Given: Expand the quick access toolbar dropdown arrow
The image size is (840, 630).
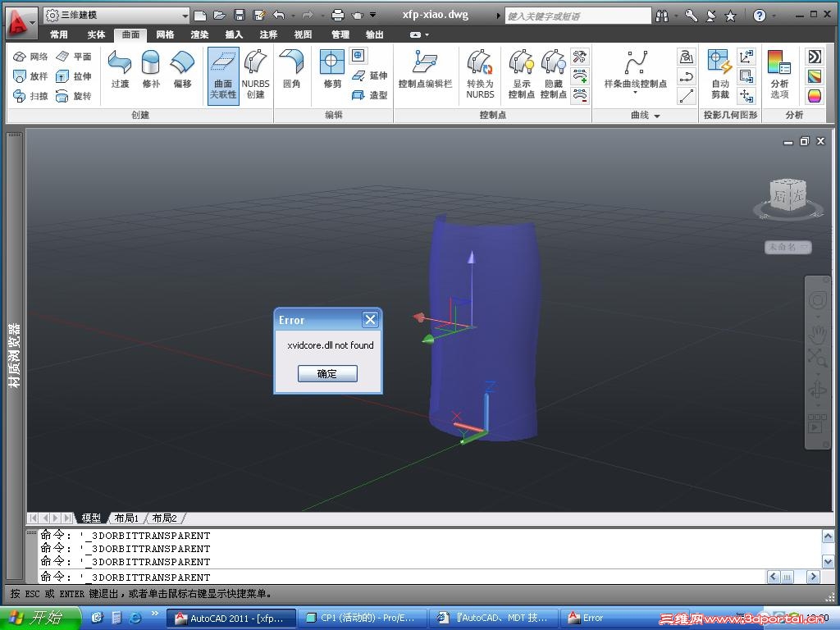Looking at the screenshot, I should [373, 16].
